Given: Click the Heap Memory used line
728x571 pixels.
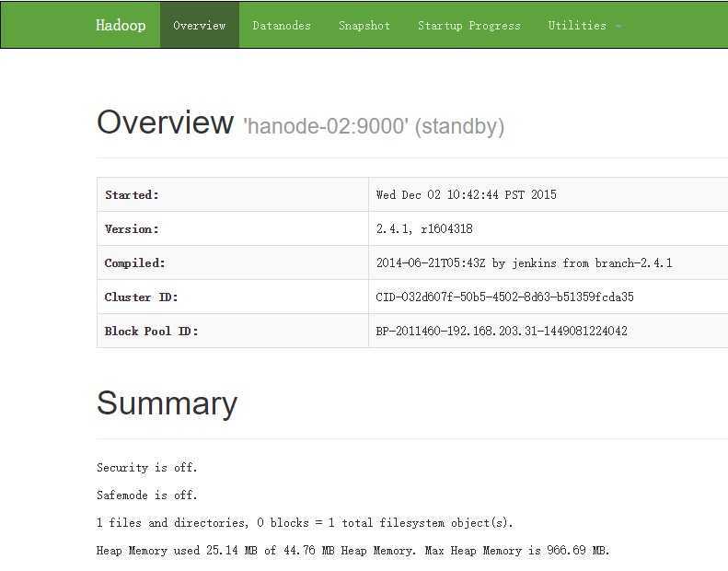Looking at the screenshot, I should [352, 551].
